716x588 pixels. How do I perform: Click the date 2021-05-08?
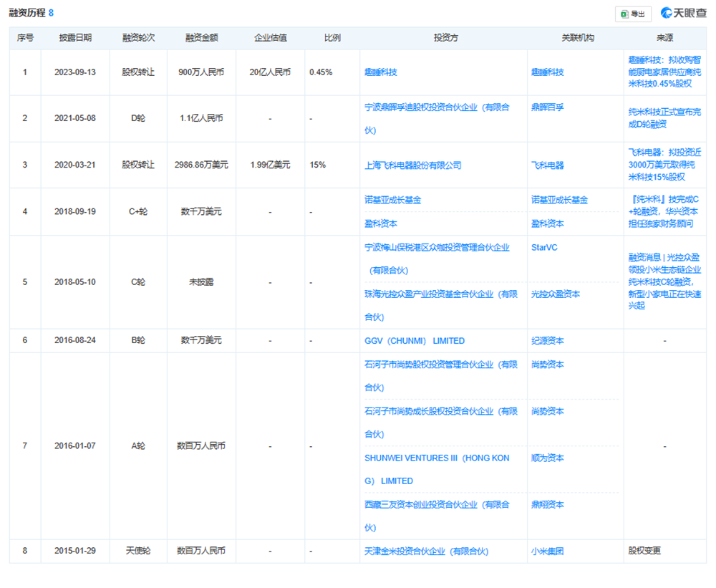(75, 118)
